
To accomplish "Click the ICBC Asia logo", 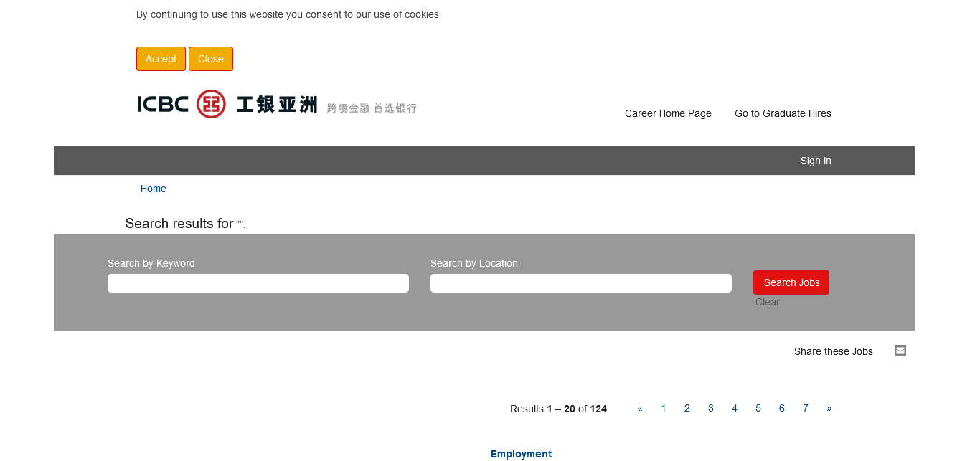I will click(x=276, y=105).
